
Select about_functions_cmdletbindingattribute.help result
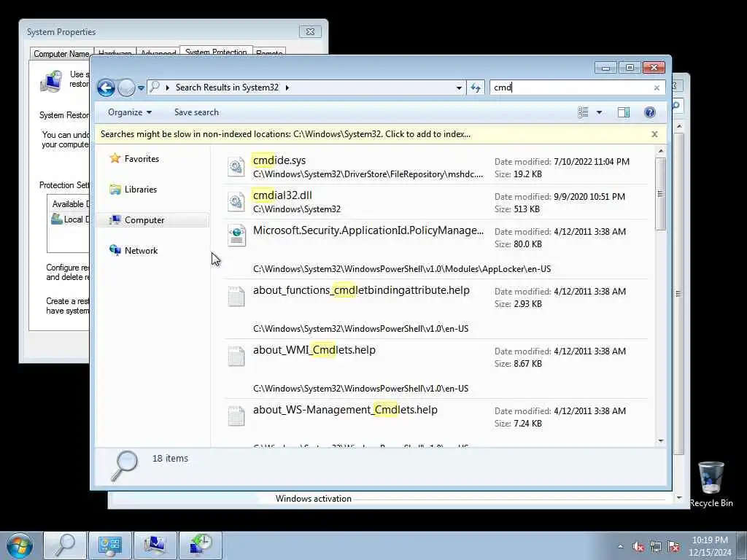[x=436, y=309]
